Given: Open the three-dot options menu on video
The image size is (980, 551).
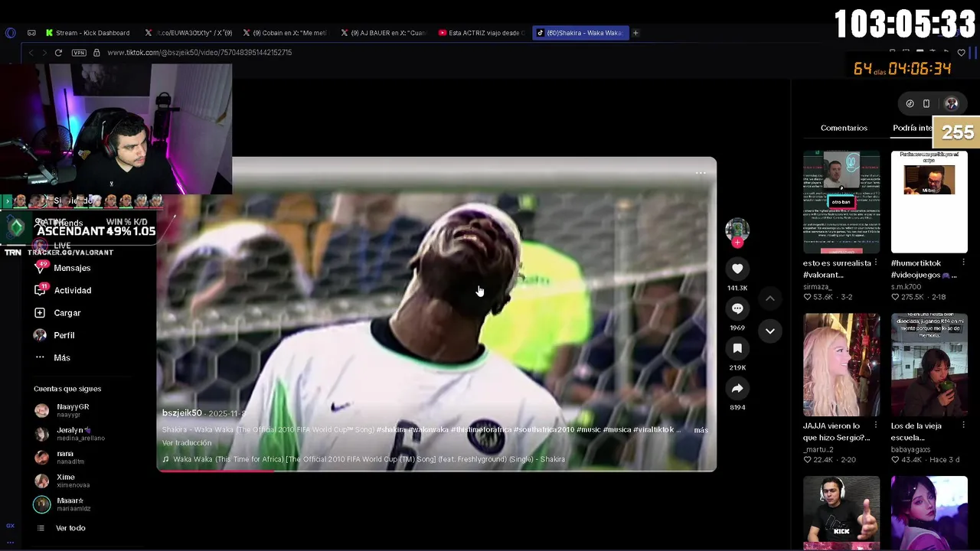Looking at the screenshot, I should (x=701, y=173).
